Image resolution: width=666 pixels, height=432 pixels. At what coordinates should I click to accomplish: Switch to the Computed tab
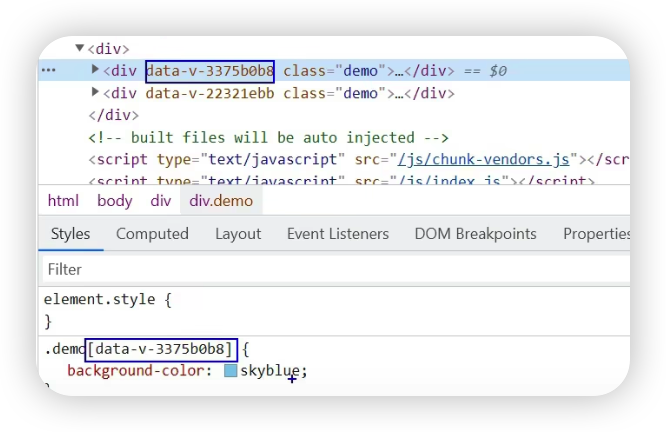(x=152, y=234)
